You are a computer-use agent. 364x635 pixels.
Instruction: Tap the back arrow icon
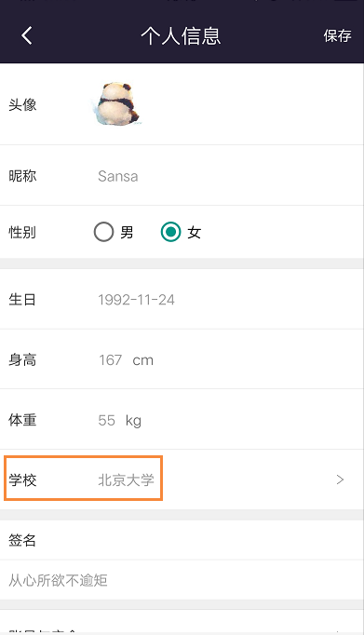(27, 35)
